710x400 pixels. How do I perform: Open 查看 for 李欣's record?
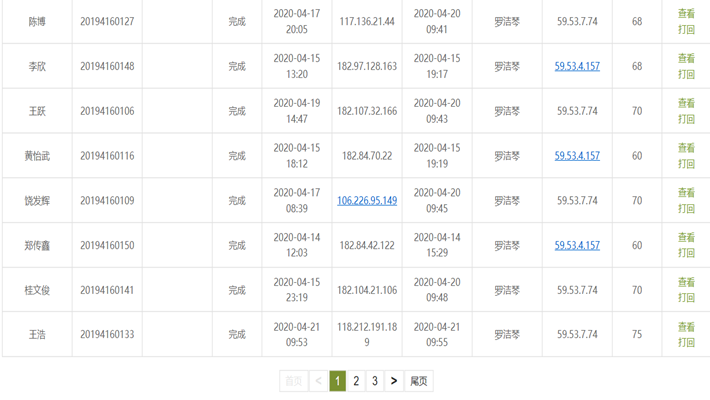click(686, 59)
